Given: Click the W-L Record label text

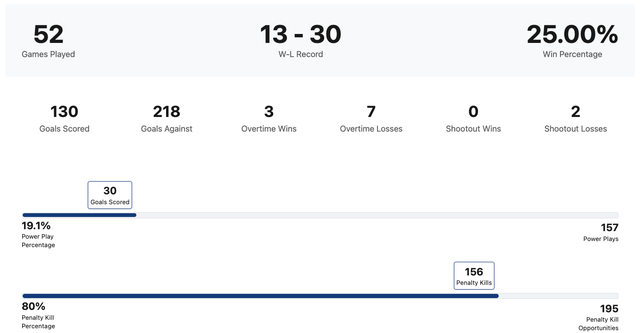Looking at the screenshot, I should pyautogui.click(x=301, y=54).
